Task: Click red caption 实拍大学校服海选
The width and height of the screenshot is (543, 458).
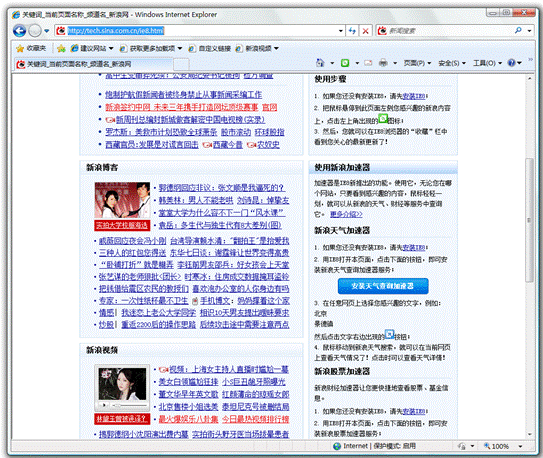Action: click(x=122, y=225)
